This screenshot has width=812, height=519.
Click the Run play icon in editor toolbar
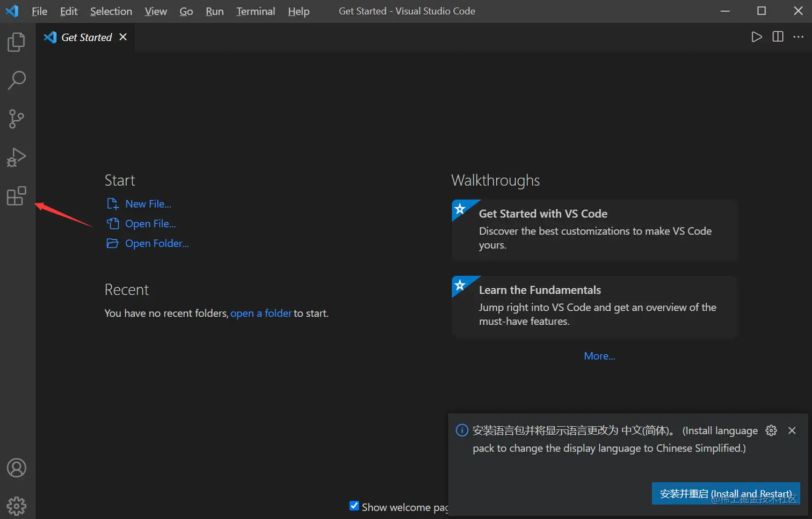click(757, 37)
